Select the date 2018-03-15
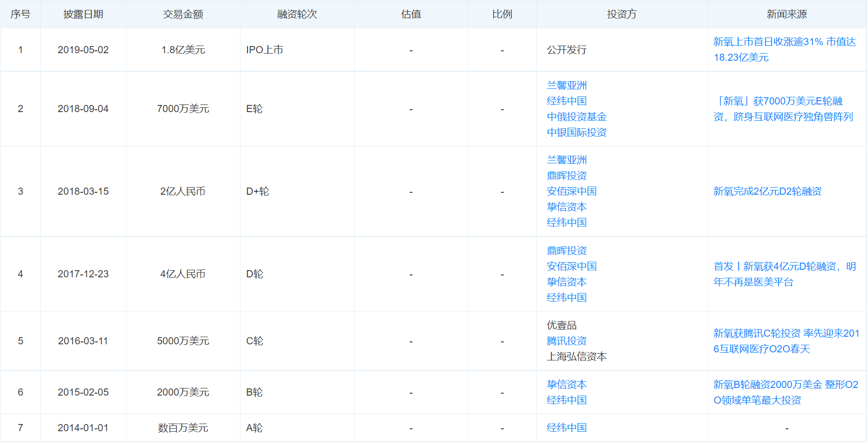 83,191
